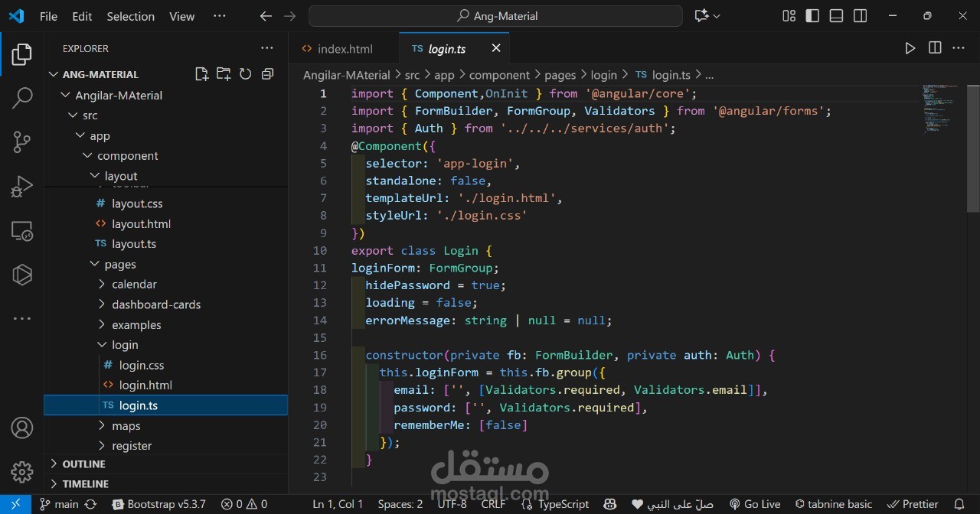Collapse the app folder in Explorer

80,135
